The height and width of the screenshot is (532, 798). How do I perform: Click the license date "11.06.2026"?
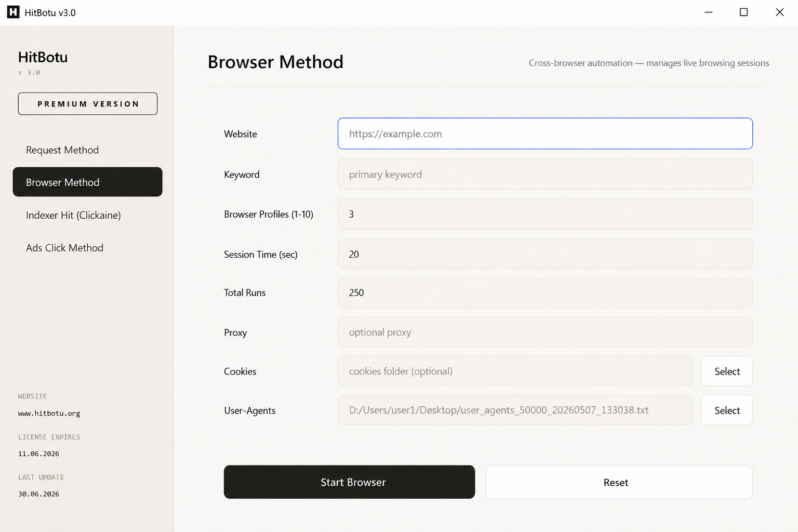pos(39,454)
